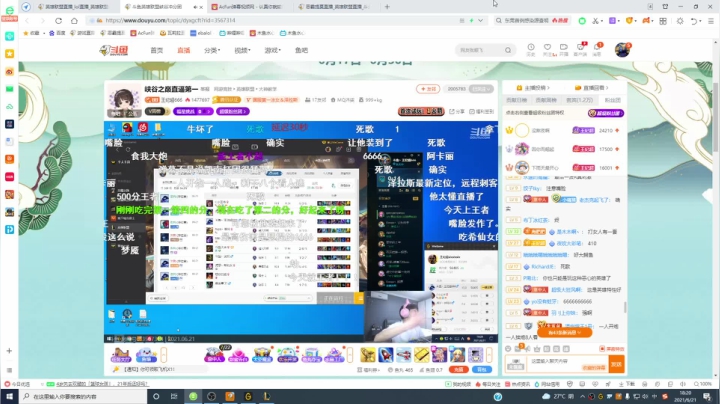Screen dimensions: 720x404
Task: Open the undo-close-tab arrow dropdown
Action: [695, 21]
